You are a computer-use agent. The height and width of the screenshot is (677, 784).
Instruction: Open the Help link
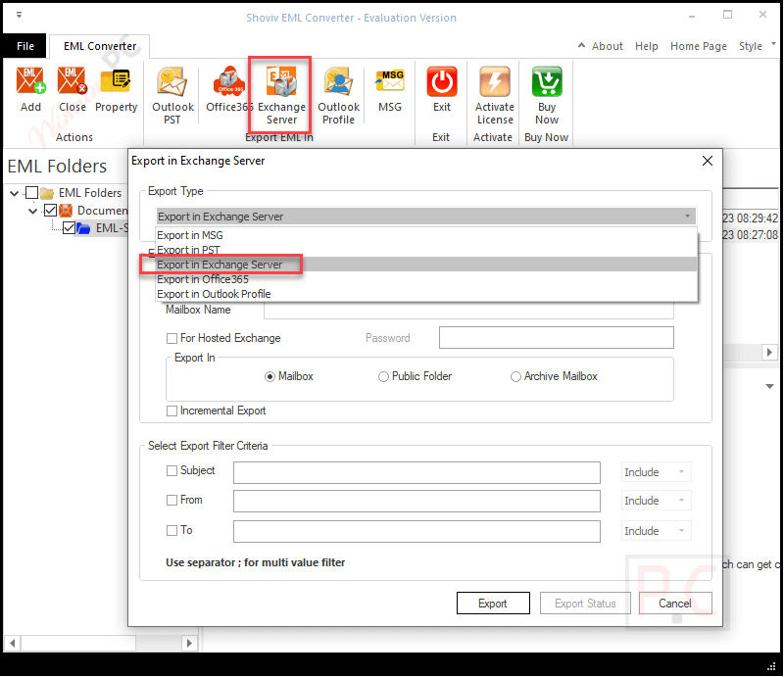[647, 46]
